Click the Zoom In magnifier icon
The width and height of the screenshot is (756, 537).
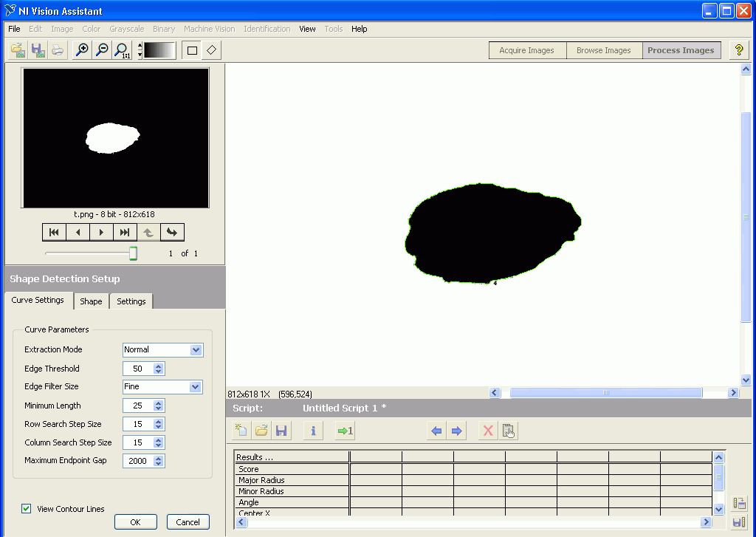pos(82,50)
